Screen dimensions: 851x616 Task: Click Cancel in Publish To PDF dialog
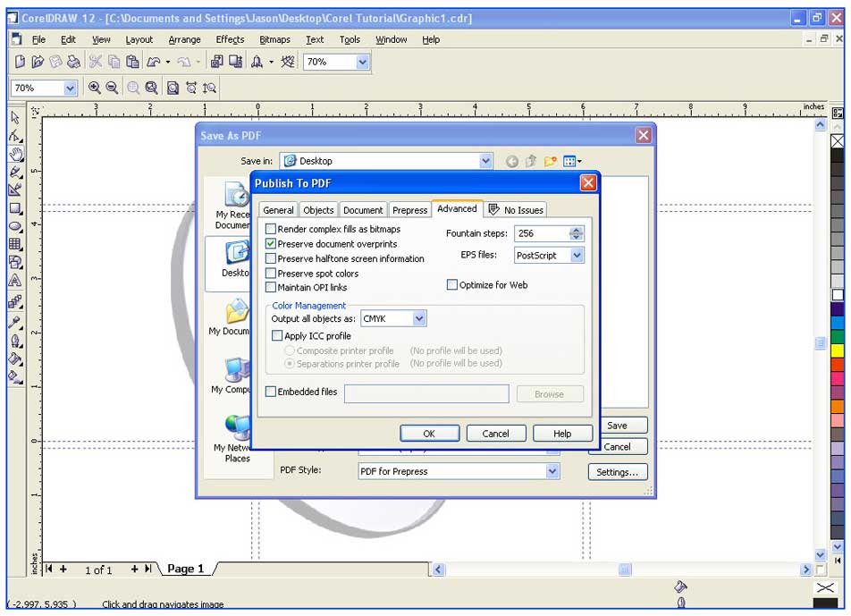point(495,433)
